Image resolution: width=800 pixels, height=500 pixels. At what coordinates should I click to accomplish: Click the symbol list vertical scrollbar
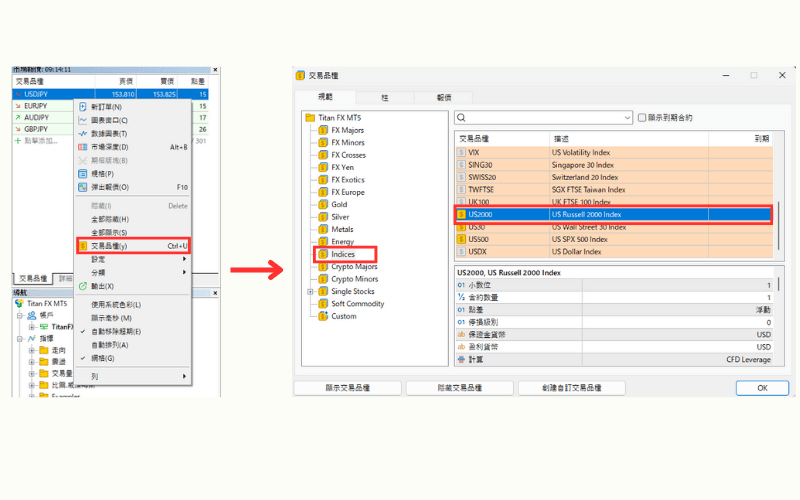tap(779, 224)
